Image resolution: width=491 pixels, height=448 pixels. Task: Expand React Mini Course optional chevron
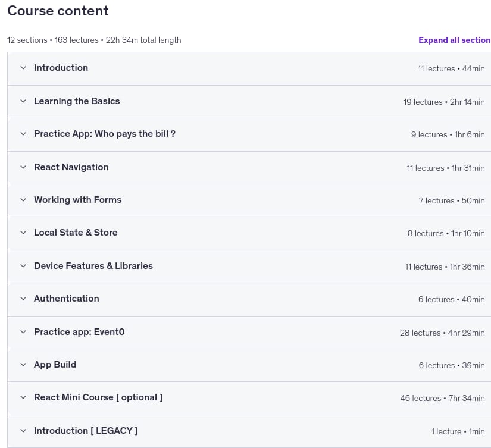[23, 397]
